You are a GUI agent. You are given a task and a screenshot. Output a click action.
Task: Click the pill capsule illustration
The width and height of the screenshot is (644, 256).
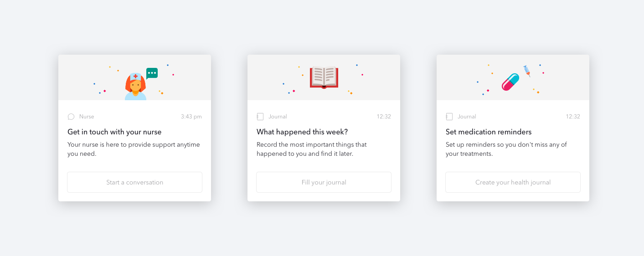510,82
